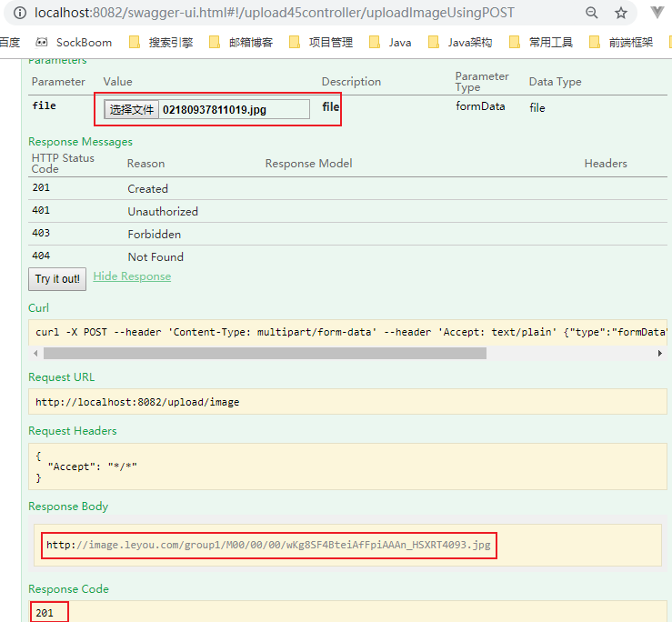Screen dimensions: 672x622
Task: Open the 项目管理 bookmark folder
Action: [321, 43]
